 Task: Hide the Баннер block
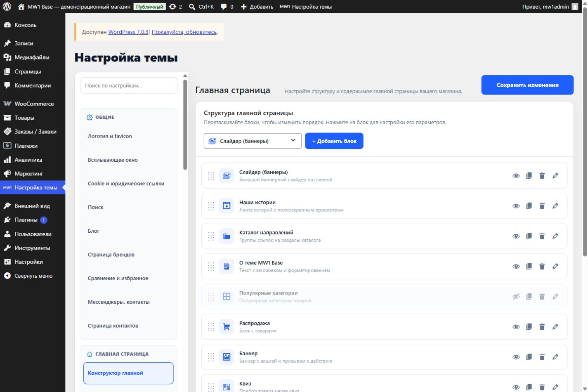[x=516, y=357]
